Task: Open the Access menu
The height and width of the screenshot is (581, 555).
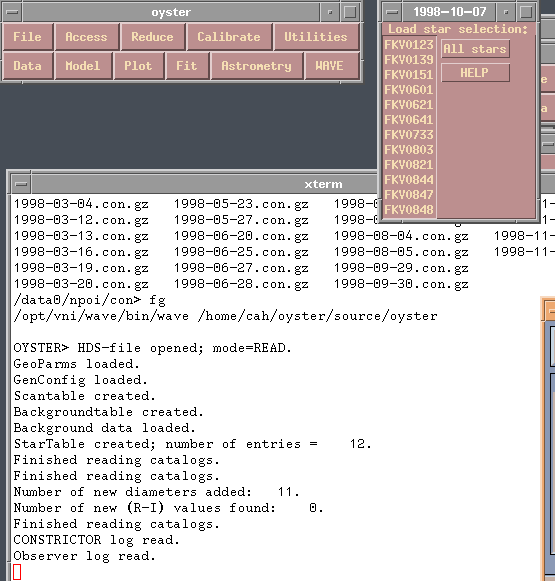Action: 87,37
